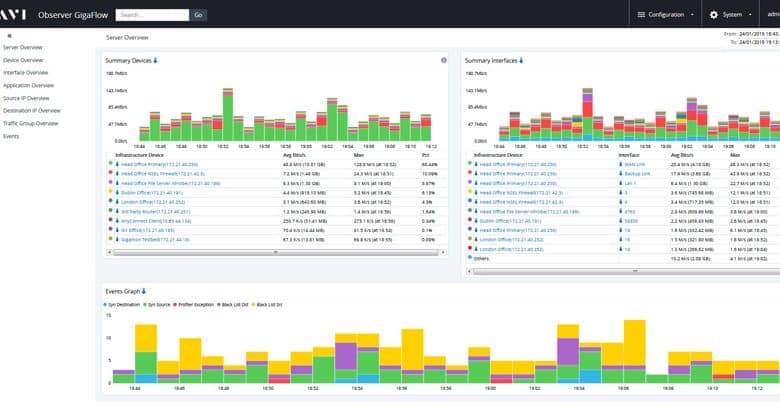This screenshot has width=780, height=402.
Task: Click drill-down arrow beside Summary Devices title
Action: click(155, 61)
